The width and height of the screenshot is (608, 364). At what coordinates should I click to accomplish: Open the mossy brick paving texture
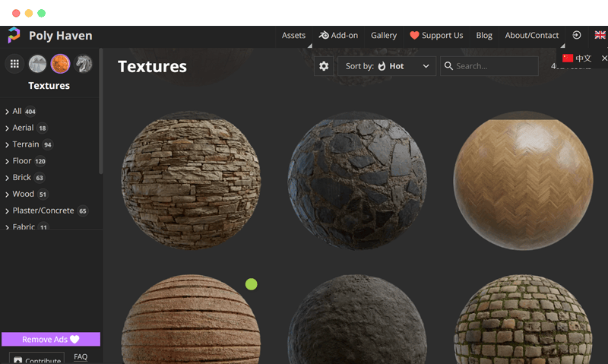point(523,319)
